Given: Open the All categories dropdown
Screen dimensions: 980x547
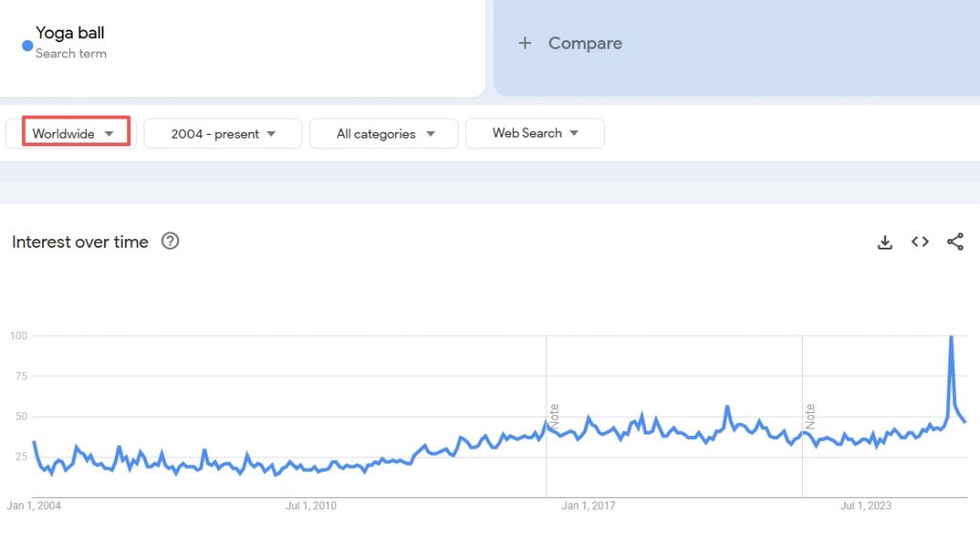Looking at the screenshot, I should coord(384,134).
